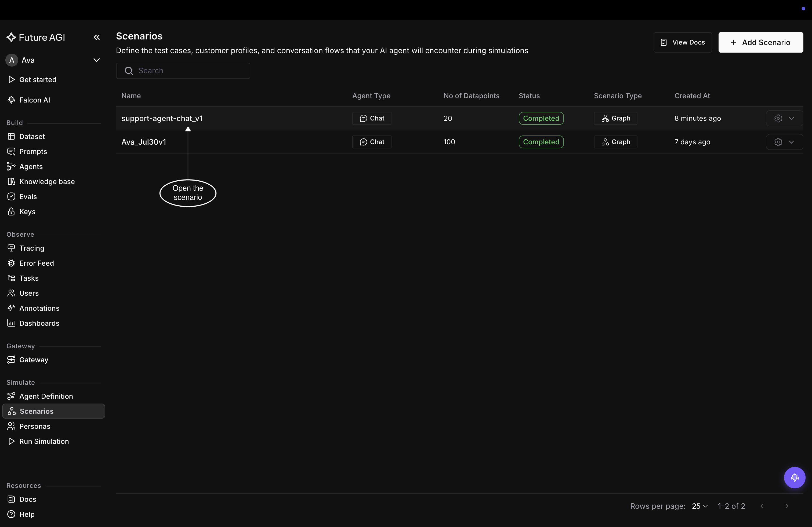The image size is (812, 527).
Task: Open the Ava workspace dropdown chevron
Action: [x=97, y=60]
